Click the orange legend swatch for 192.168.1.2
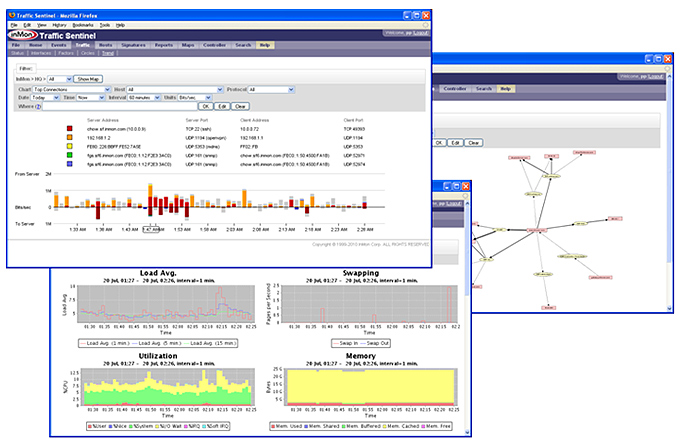680x447 pixels. pos(69,137)
